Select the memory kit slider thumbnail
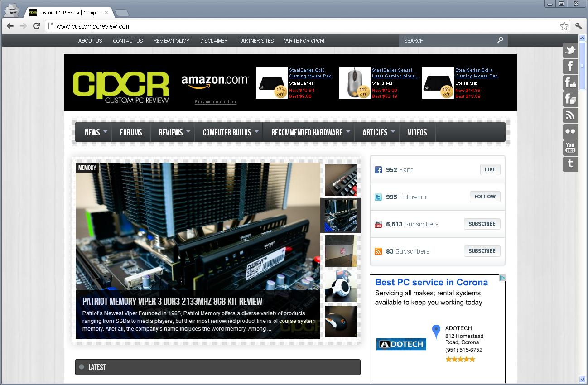Viewport: 588px width, 385px height. tap(341, 216)
